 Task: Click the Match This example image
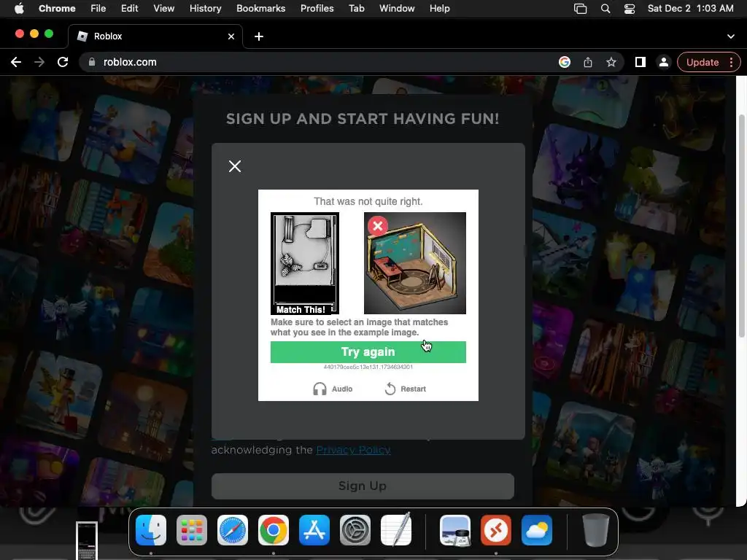point(305,263)
